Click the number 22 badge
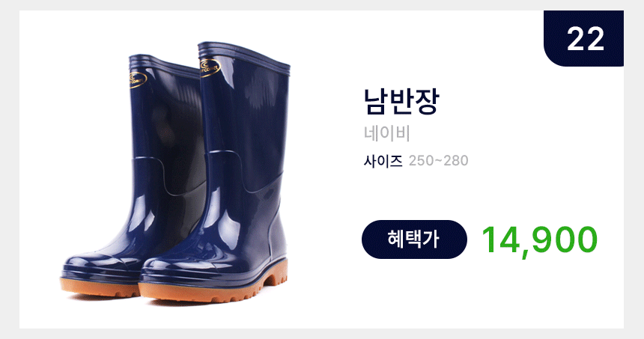Image resolution: width=644 pixels, height=339 pixels. 583,38
